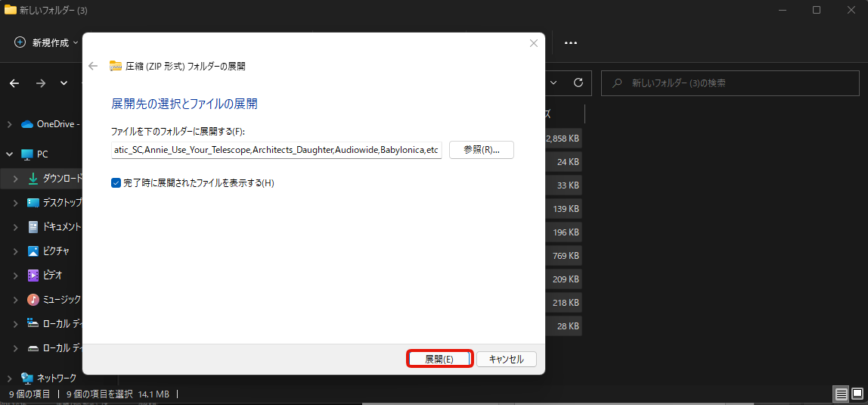This screenshot has height=405, width=868.
Task: Click the キャンセル button
Action: pyautogui.click(x=506, y=359)
